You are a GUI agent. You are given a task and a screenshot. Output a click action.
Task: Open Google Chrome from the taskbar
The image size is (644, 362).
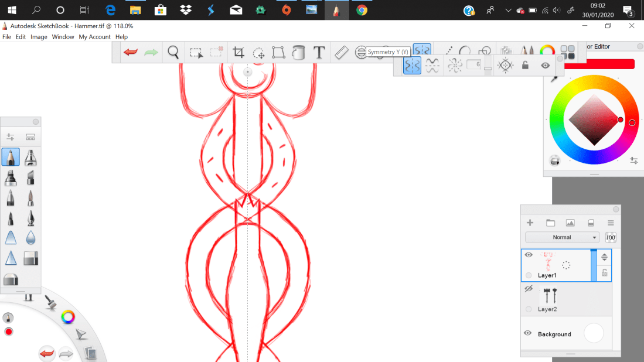(362, 10)
